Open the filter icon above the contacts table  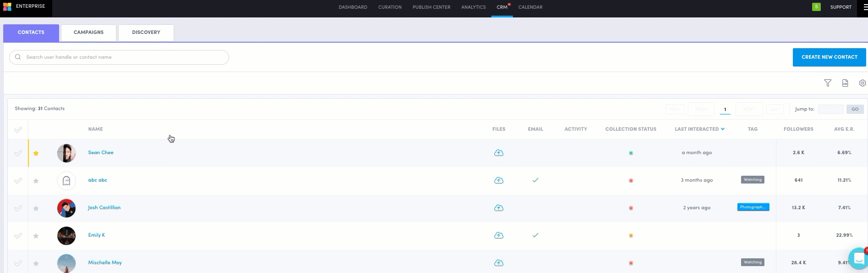pos(828,83)
